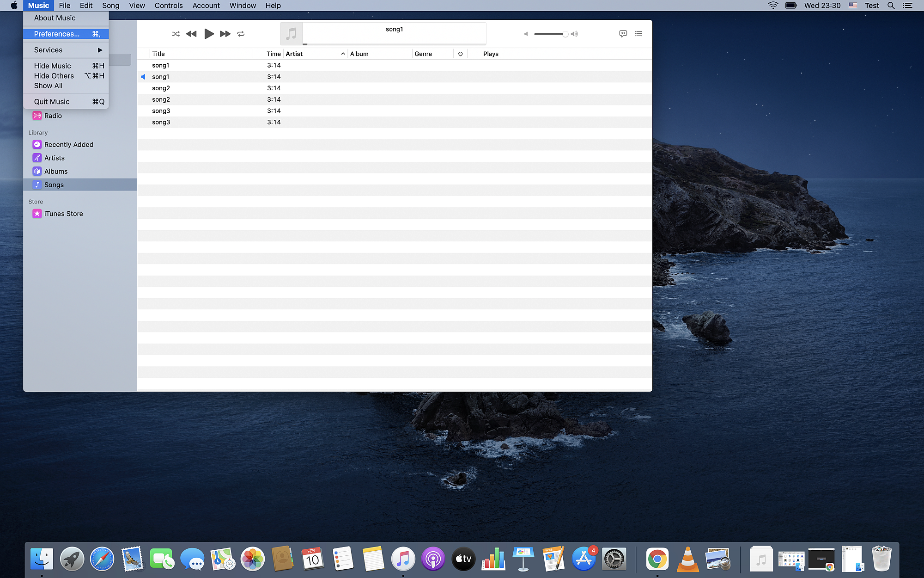The image size is (924, 578).
Task: Click the shuffle playback icon
Action: tap(175, 33)
